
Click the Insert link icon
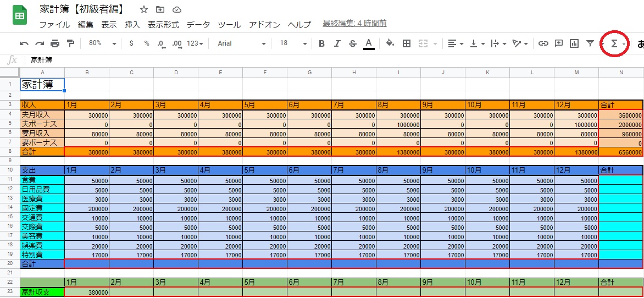click(543, 43)
